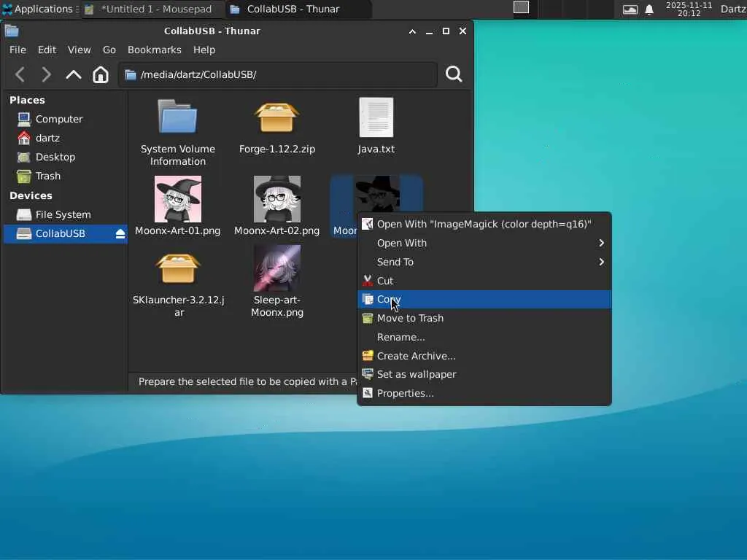Click status bar text 'Prepare the selected file'

(247, 382)
